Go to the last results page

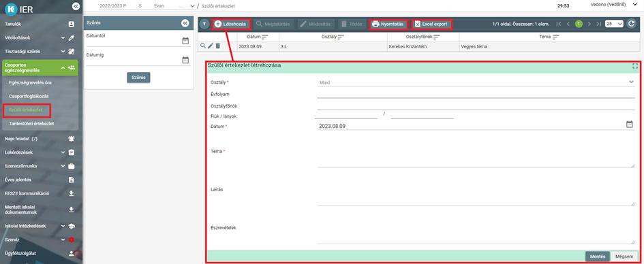click(599, 24)
